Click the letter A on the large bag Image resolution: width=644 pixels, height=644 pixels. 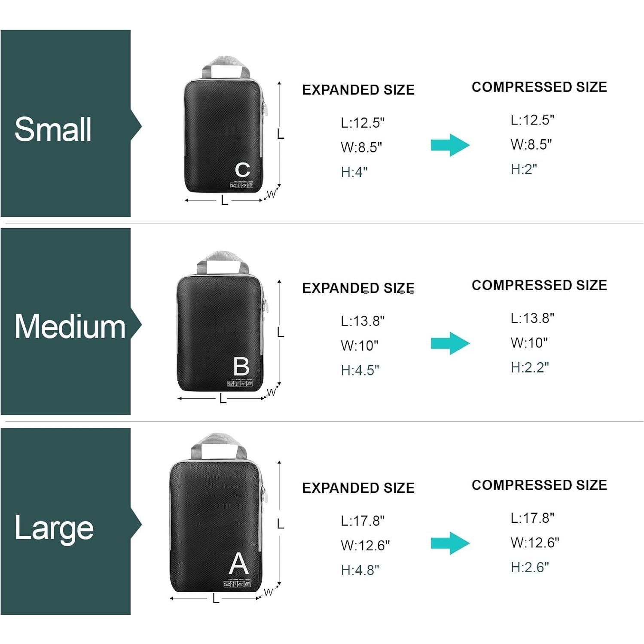(239, 564)
